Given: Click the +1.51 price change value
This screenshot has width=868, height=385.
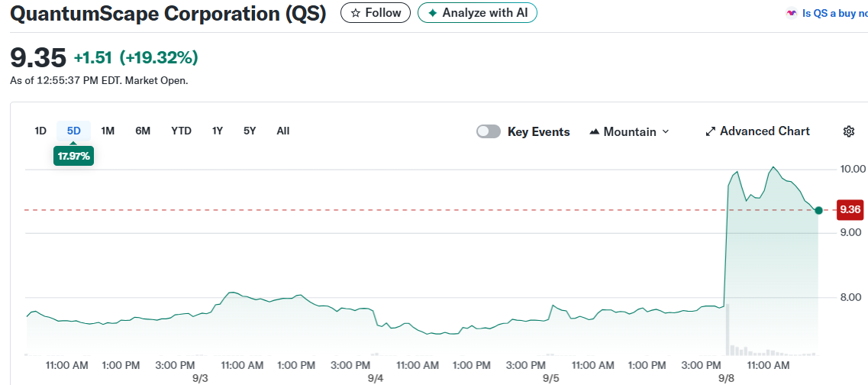Looking at the screenshot, I should pyautogui.click(x=93, y=57).
